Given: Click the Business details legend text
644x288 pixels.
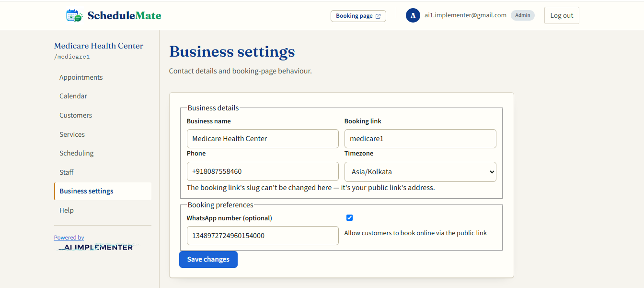Looking at the screenshot, I should pyautogui.click(x=213, y=108).
